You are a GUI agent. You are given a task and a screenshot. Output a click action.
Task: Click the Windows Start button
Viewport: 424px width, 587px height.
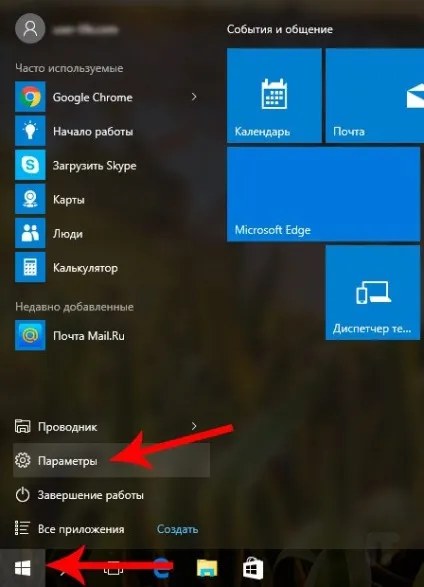tap(22, 568)
